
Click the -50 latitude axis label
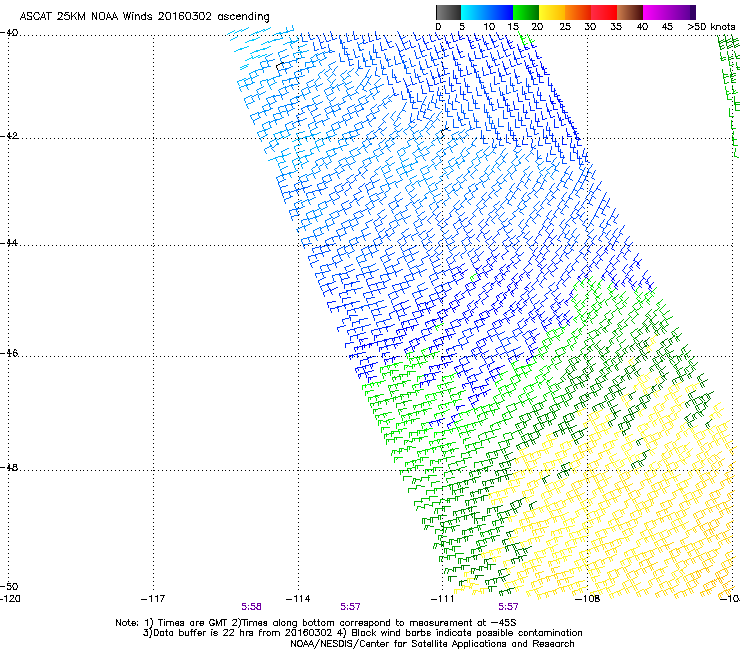point(9,586)
